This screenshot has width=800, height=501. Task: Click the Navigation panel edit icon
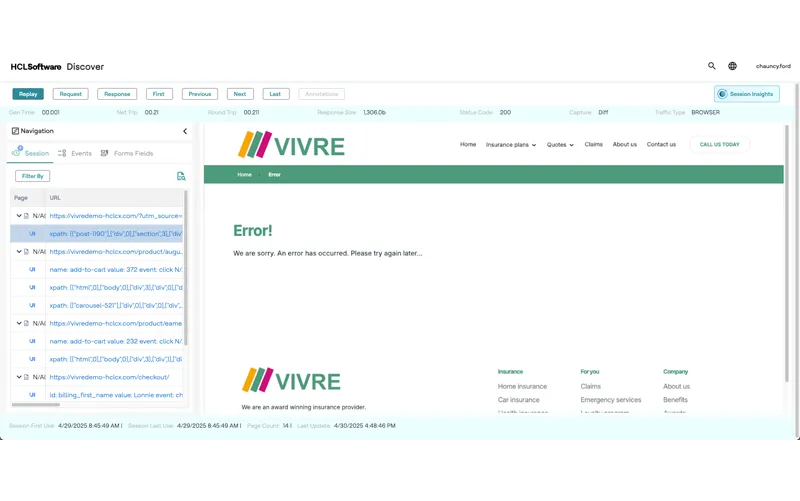click(15, 131)
